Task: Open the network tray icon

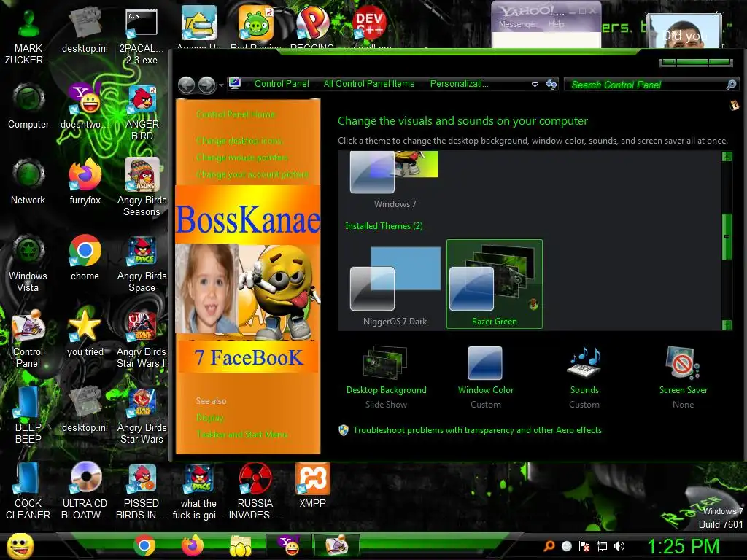Action: click(602, 546)
